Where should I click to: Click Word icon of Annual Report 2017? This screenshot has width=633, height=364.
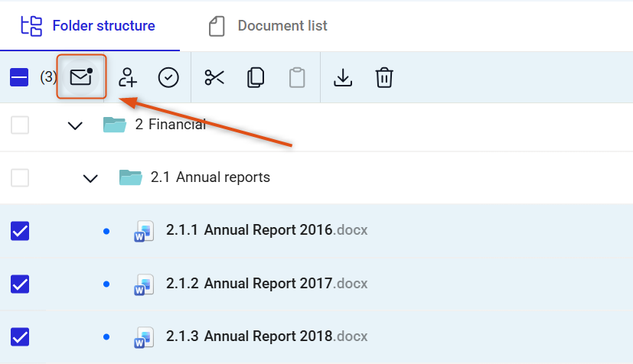[x=144, y=284]
